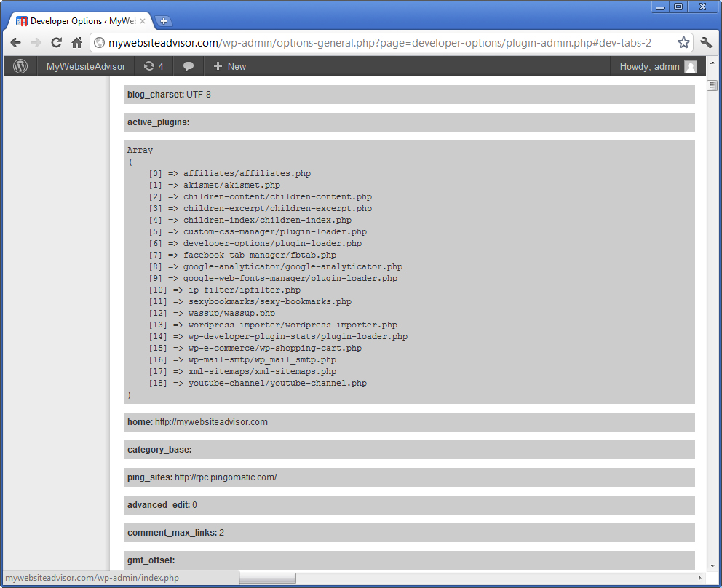This screenshot has width=722, height=588.
Task: Click children-index/children-index.php entry
Action: tap(268, 220)
